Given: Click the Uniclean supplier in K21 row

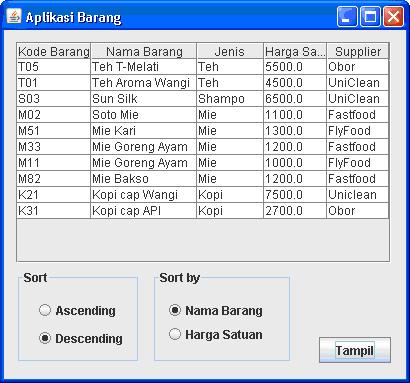Looking at the screenshot, I should pos(358,195).
